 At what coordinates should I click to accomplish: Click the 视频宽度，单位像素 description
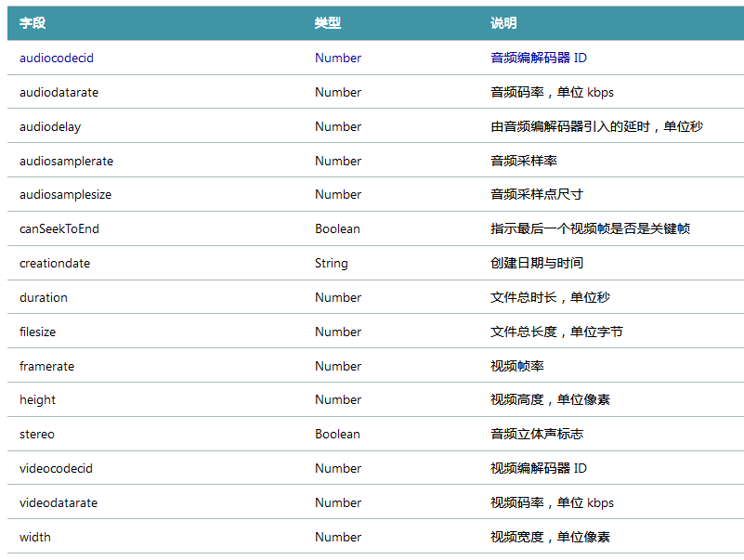tap(550, 537)
